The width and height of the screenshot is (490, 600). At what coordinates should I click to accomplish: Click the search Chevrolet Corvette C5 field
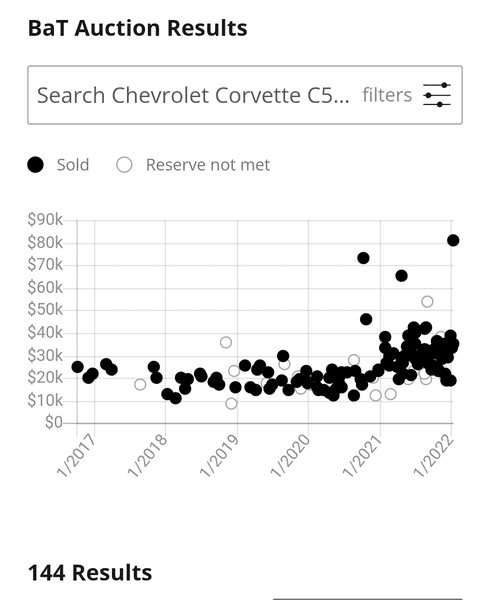245,95
